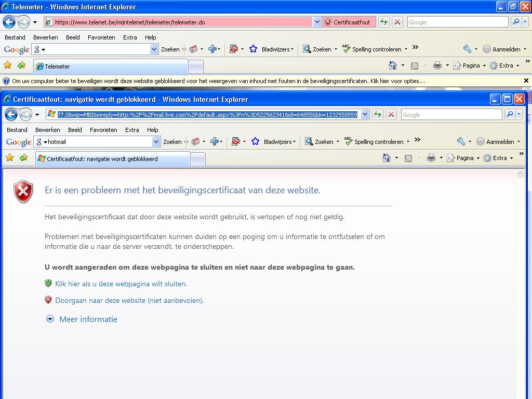Go back in Certificaatfout window
This screenshot has height=399, width=532.
click(11, 115)
